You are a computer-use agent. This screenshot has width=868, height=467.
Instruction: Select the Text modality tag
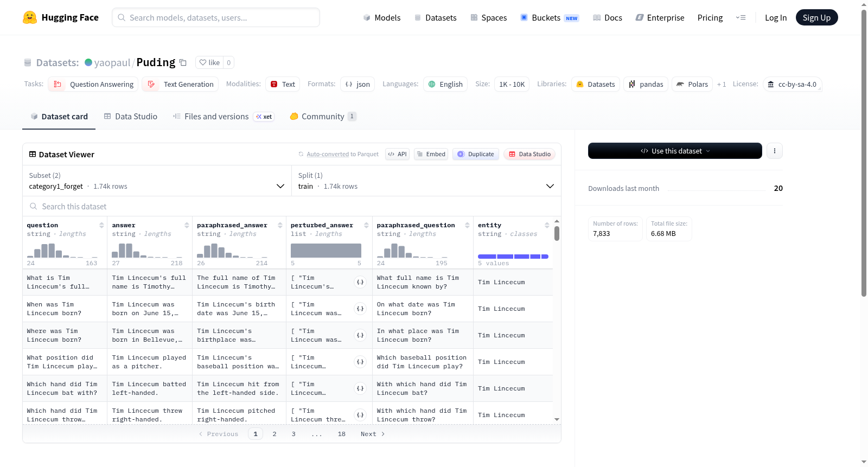tap(283, 84)
